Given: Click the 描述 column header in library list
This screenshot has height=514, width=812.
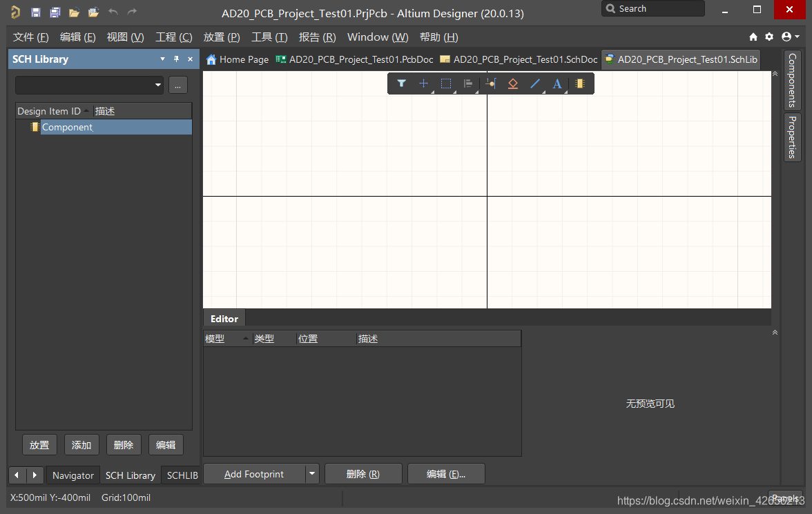Looking at the screenshot, I should click(x=142, y=111).
